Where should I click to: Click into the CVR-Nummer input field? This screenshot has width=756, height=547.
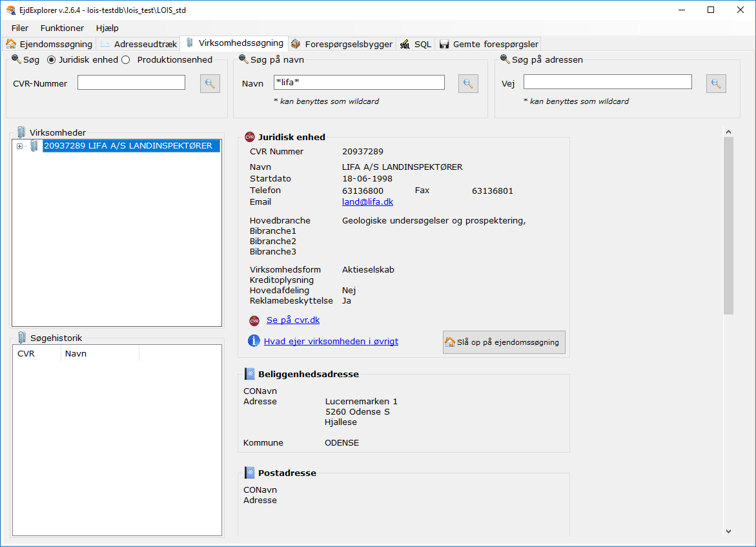(x=131, y=83)
